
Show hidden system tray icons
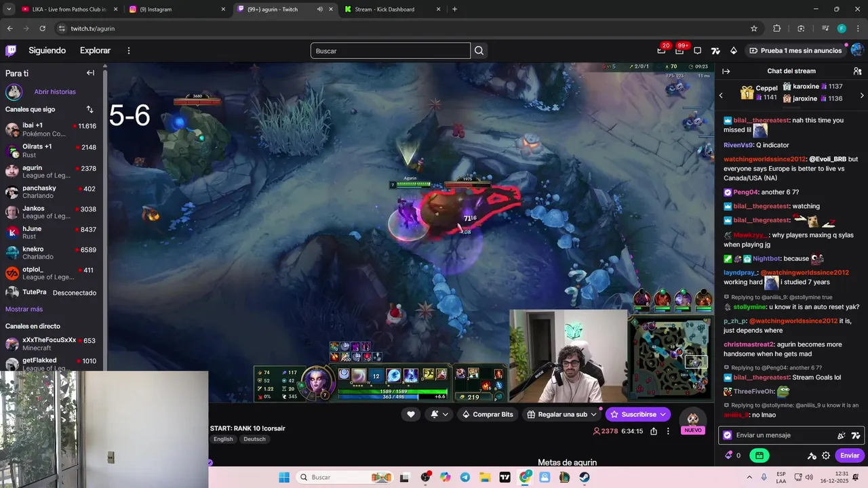pos(749,477)
